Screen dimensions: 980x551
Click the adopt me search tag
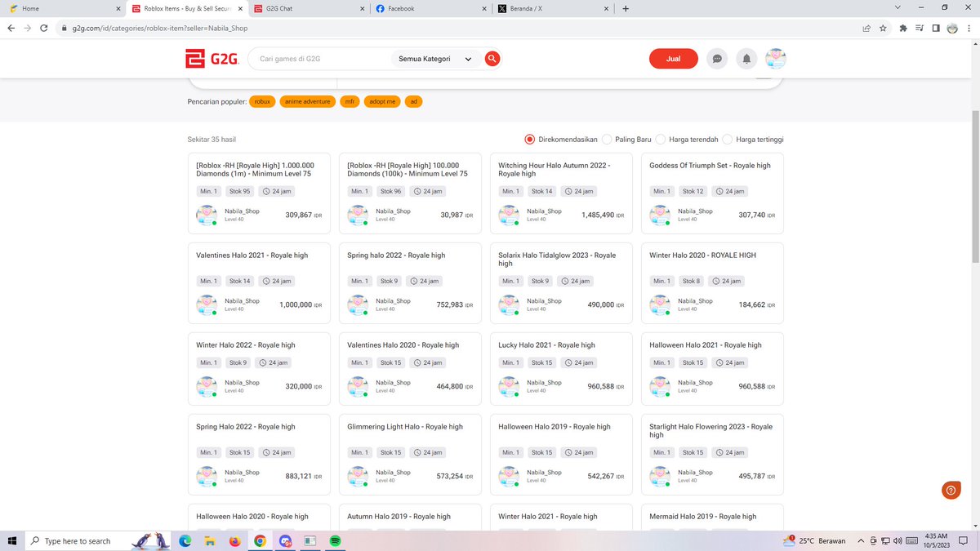pyautogui.click(x=382, y=102)
